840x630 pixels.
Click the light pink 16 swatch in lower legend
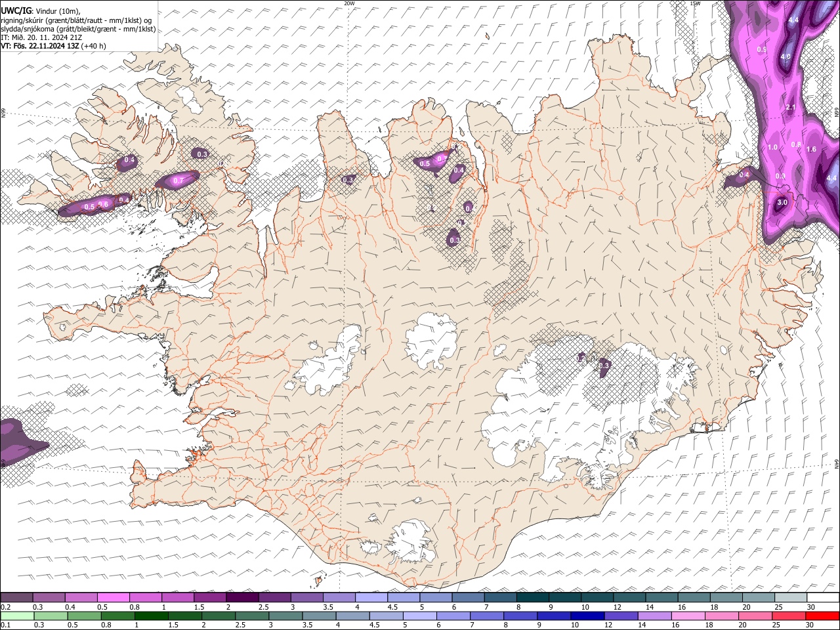click(x=688, y=616)
